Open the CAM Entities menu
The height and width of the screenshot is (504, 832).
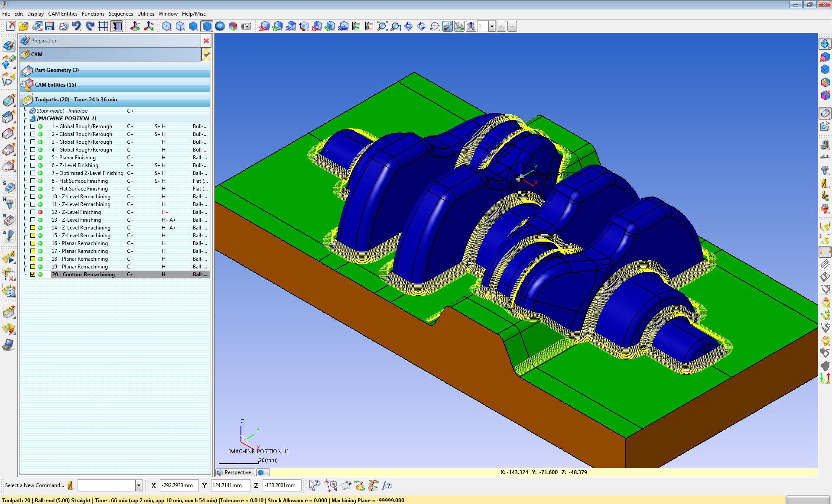click(x=62, y=14)
